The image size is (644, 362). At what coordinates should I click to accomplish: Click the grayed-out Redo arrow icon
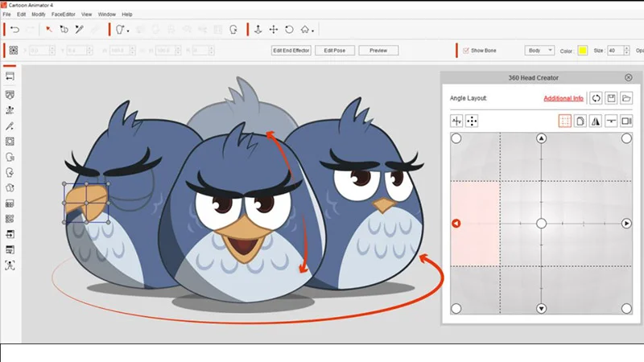31,30
